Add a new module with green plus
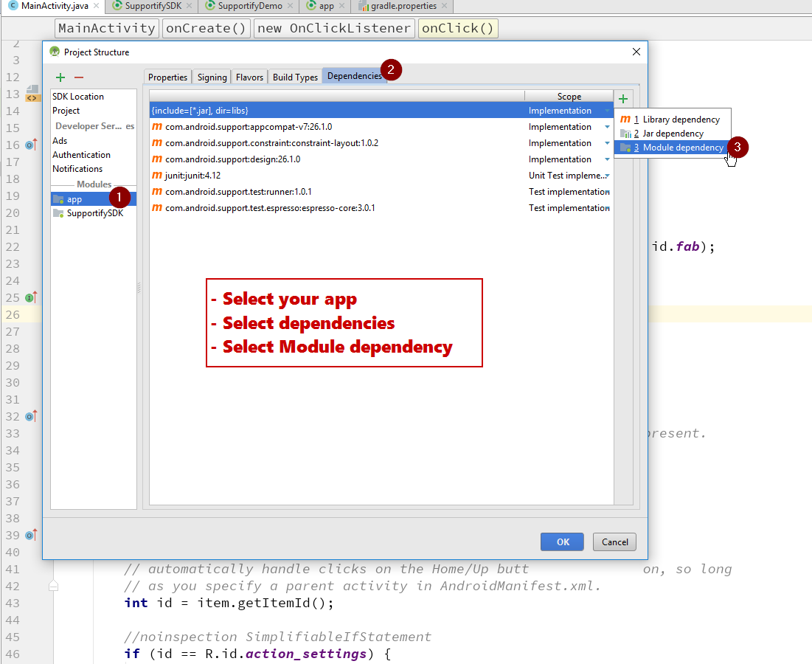 (x=60, y=77)
